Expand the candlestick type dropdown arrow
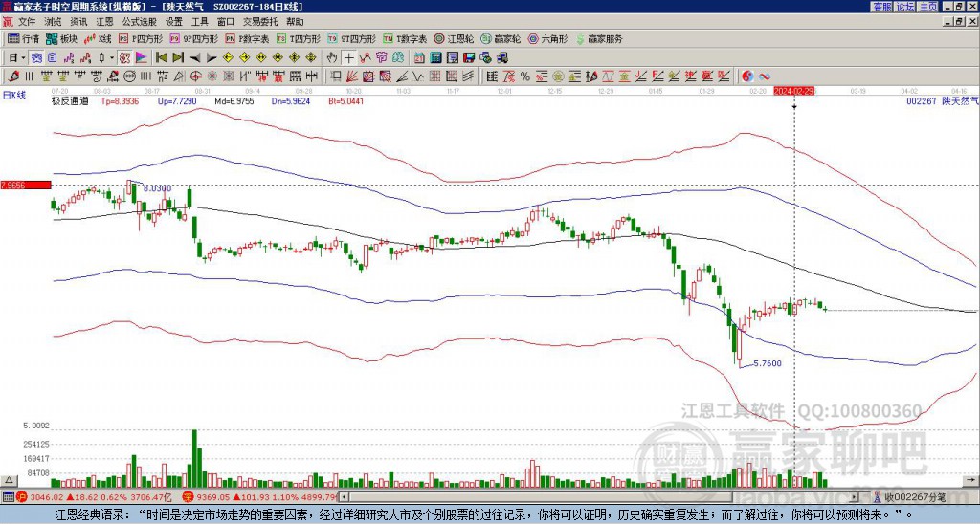The height and width of the screenshot is (524, 980). (x=112, y=58)
